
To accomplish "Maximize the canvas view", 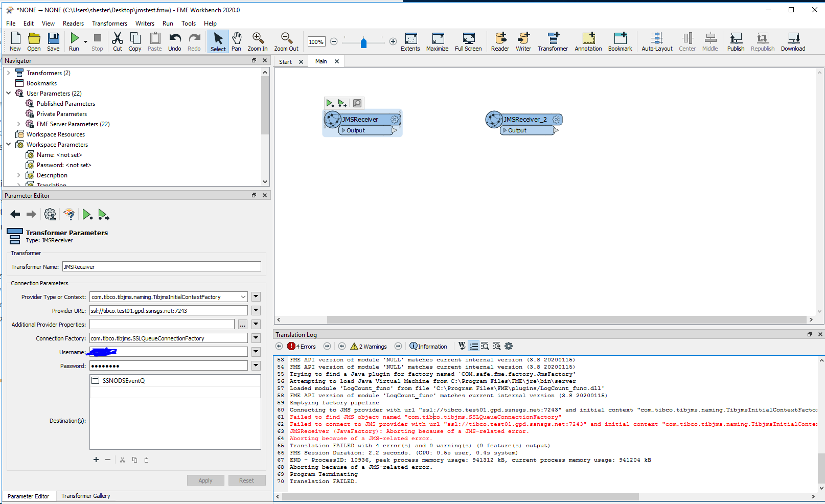I will point(438,41).
